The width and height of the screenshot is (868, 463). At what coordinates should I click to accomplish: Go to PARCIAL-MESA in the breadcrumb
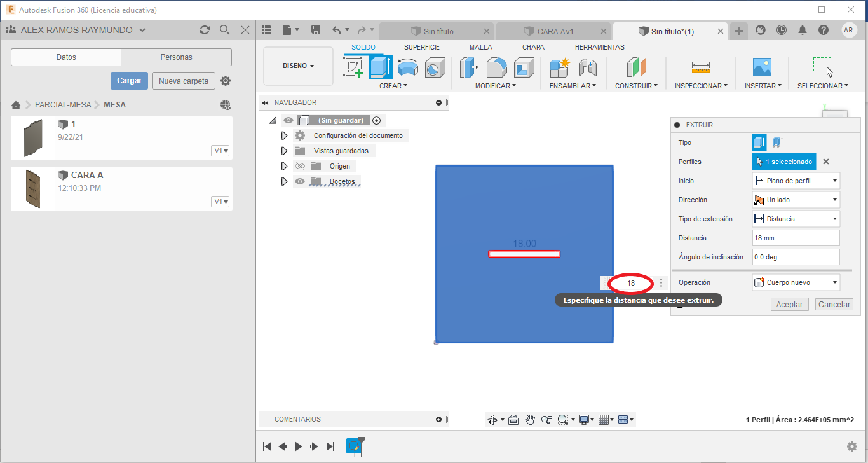click(64, 105)
